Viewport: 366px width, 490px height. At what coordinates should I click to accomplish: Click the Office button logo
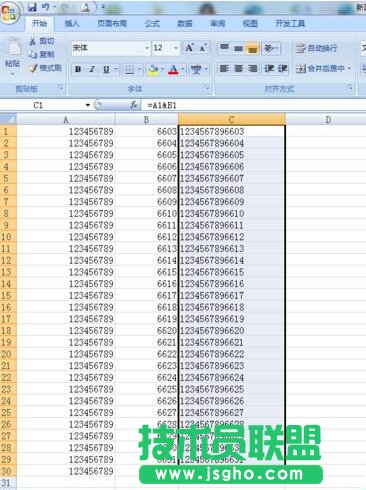click(x=9, y=12)
